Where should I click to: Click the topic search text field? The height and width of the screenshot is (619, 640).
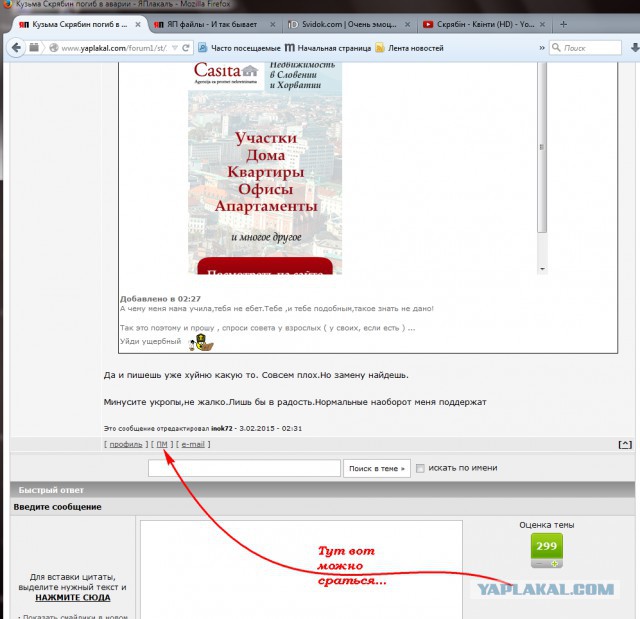coord(244,468)
